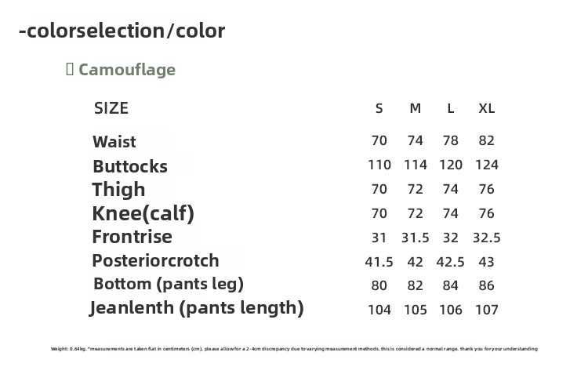Image resolution: width=588 pixels, height=374 pixels.
Task: Click the small icon before Camouflage
Action: pyautogui.click(x=70, y=69)
